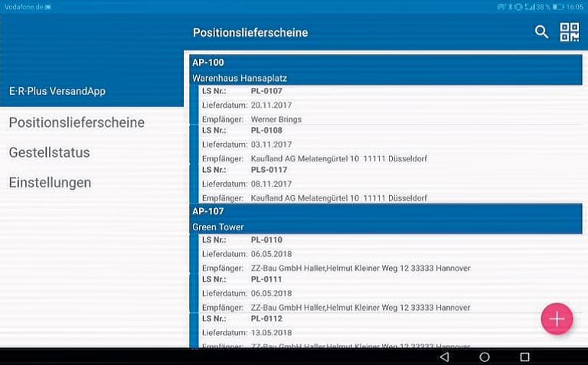Collapse the AP-107 group header
The width and height of the screenshot is (588, 365).
click(x=388, y=211)
